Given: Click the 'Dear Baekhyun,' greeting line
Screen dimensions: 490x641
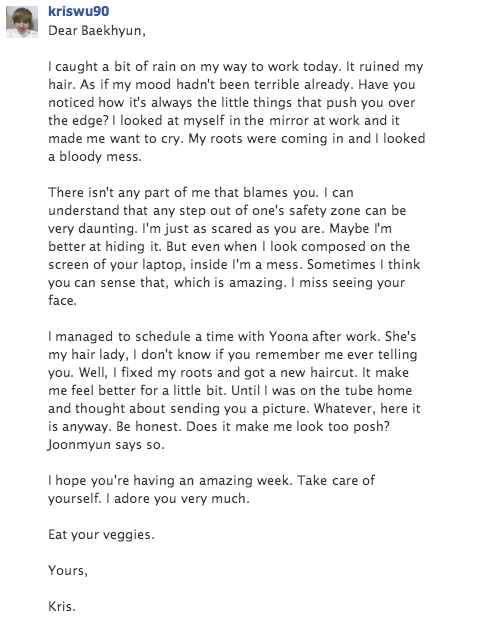Looking at the screenshot, I should pos(97,31).
